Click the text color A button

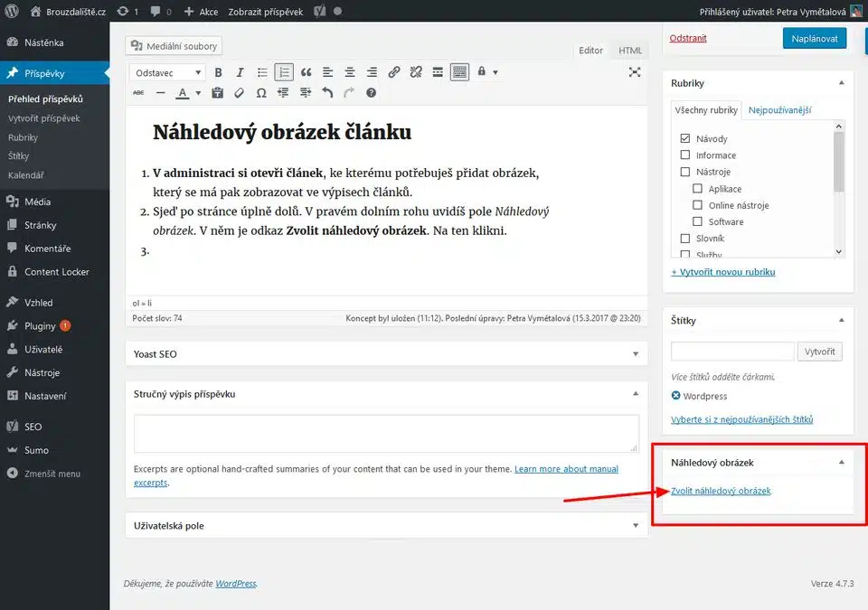point(182,93)
